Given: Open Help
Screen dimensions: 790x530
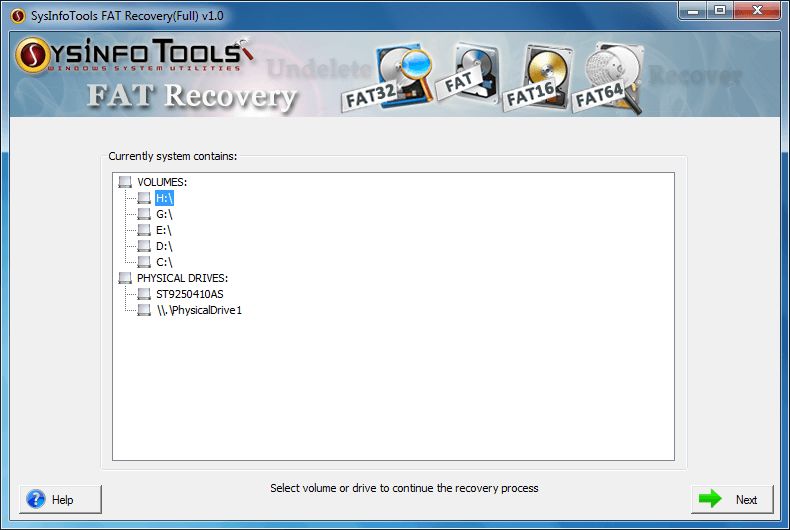Looking at the screenshot, I should click(60, 499).
